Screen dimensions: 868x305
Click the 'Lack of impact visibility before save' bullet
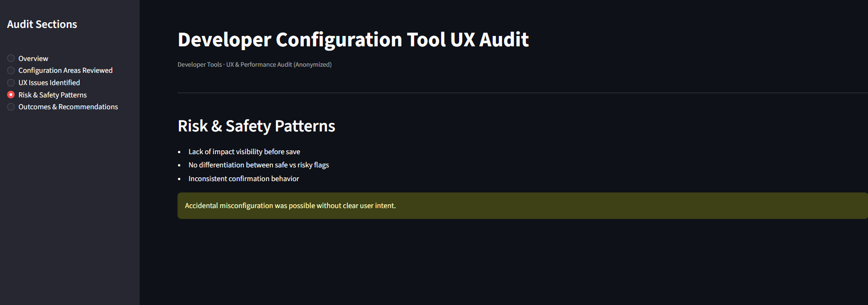point(244,152)
